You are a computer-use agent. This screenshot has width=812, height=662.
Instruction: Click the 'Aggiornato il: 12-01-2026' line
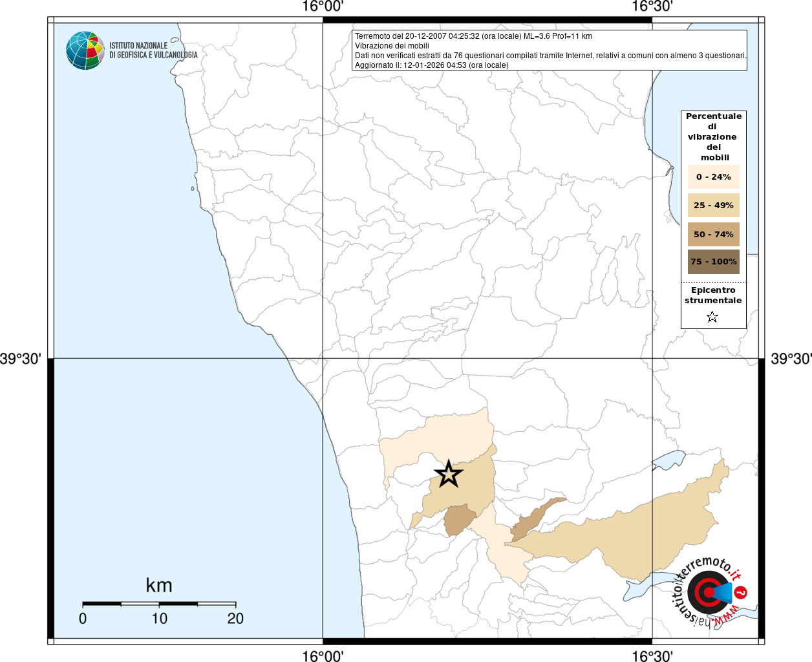click(431, 65)
